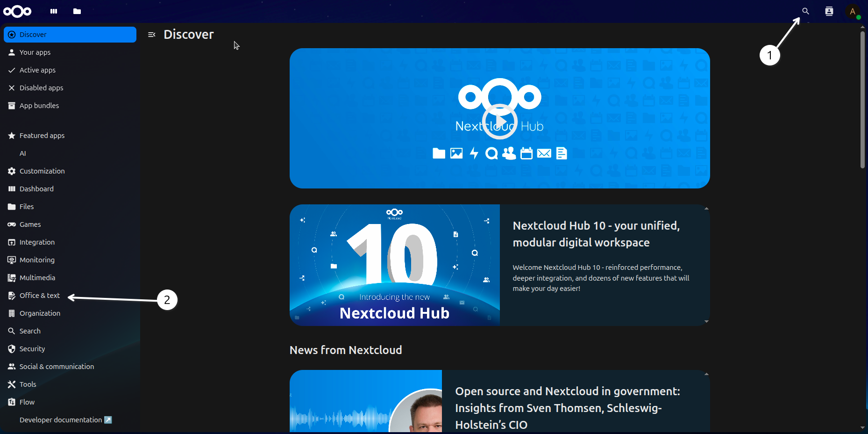This screenshot has width=868, height=434.
Task: Open the Monitoring category label
Action: coord(37,260)
